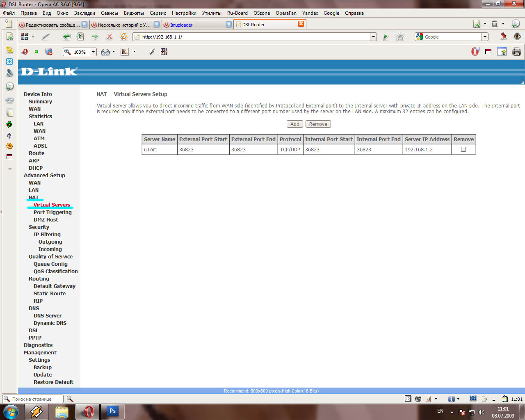Open the Закладки menu
Screen dimensions: 525x420
tap(84, 13)
